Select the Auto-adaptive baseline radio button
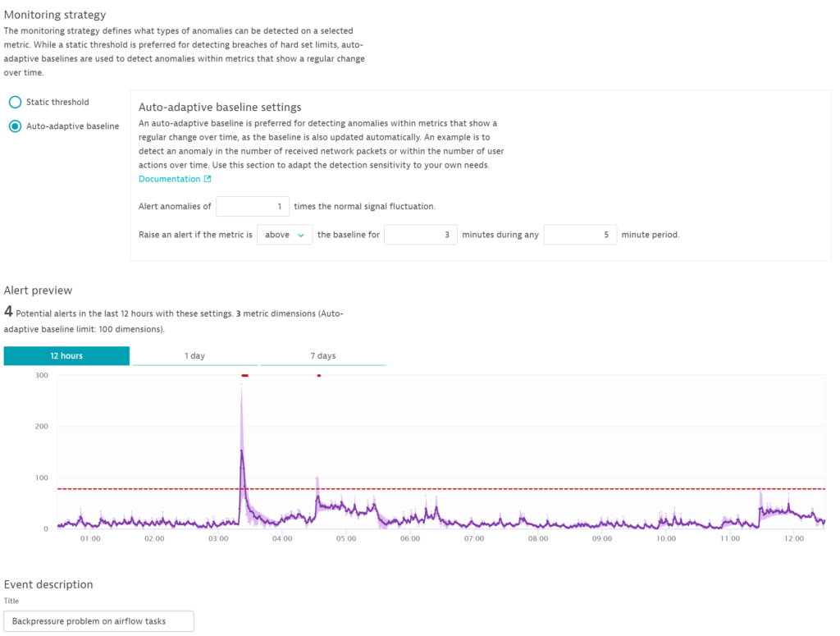This screenshot has height=636, width=840. pos(15,126)
